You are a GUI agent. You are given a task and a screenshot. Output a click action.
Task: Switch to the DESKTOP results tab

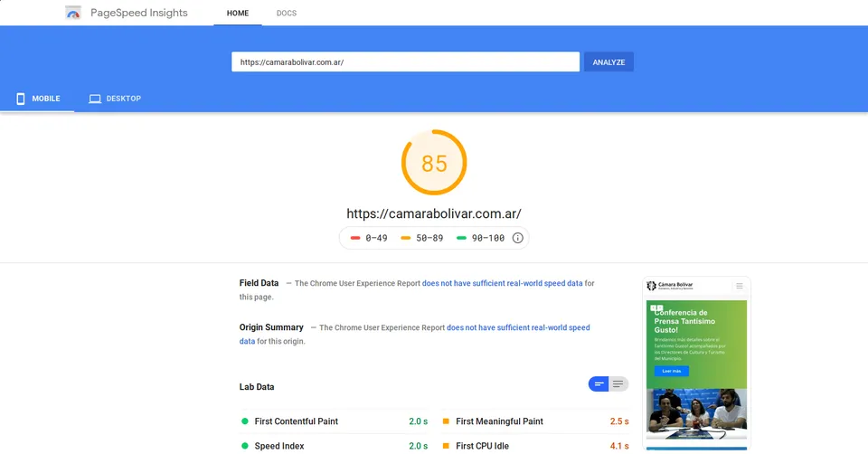pyautogui.click(x=115, y=99)
